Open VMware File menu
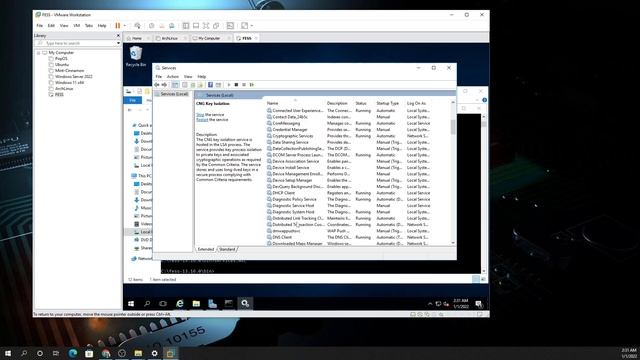This screenshot has height=360, width=640. coord(40,25)
